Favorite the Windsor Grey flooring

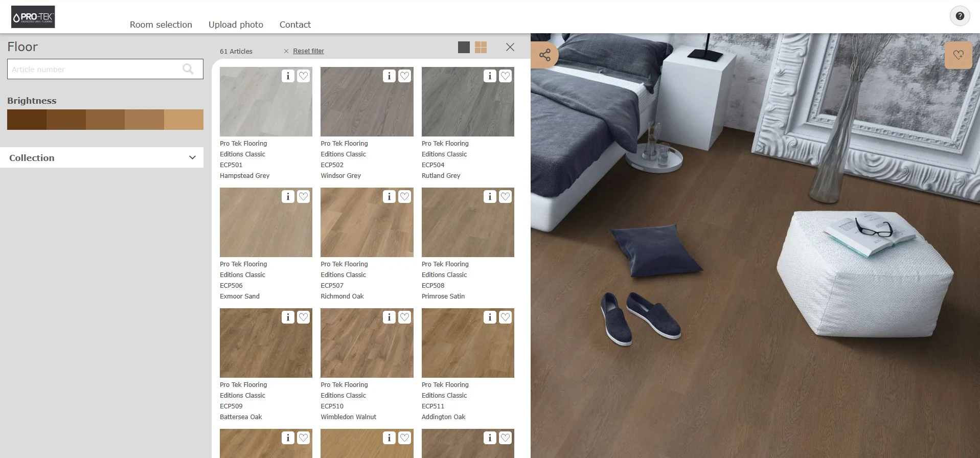[404, 76]
